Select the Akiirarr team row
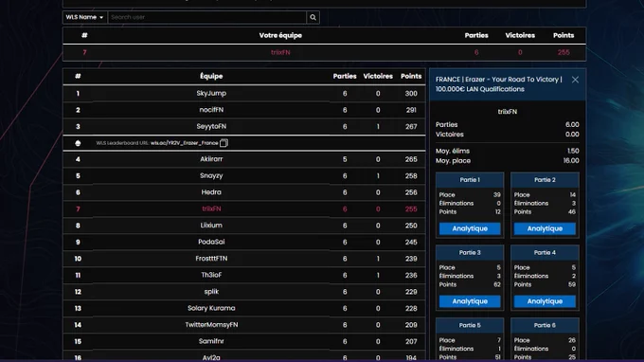This screenshot has width=644, height=362. coord(244,159)
